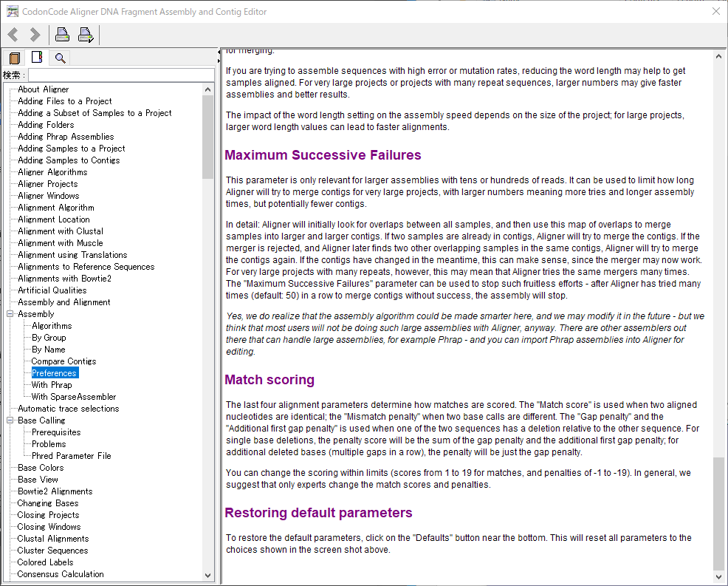Switch to the search tab
Viewport: 728px width, 586px height.
click(60, 58)
